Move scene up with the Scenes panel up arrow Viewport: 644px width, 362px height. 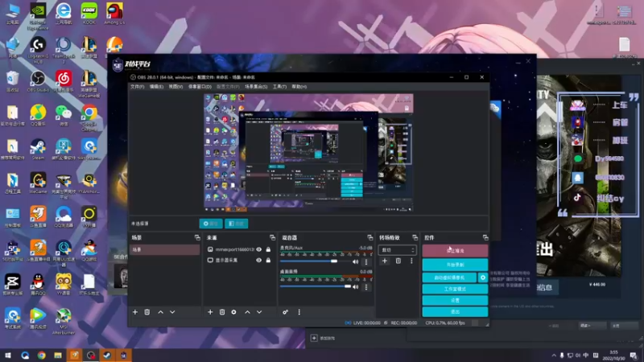coord(160,312)
